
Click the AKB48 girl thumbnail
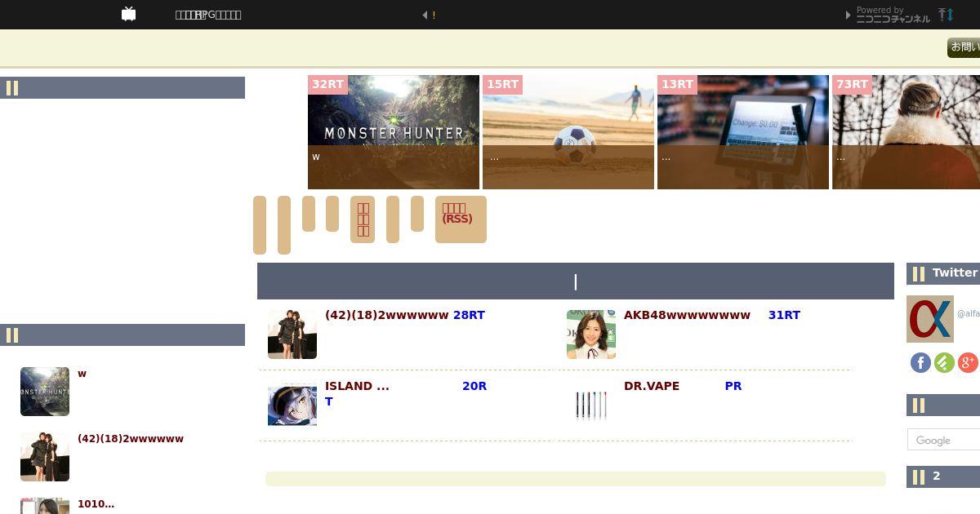coord(591,335)
